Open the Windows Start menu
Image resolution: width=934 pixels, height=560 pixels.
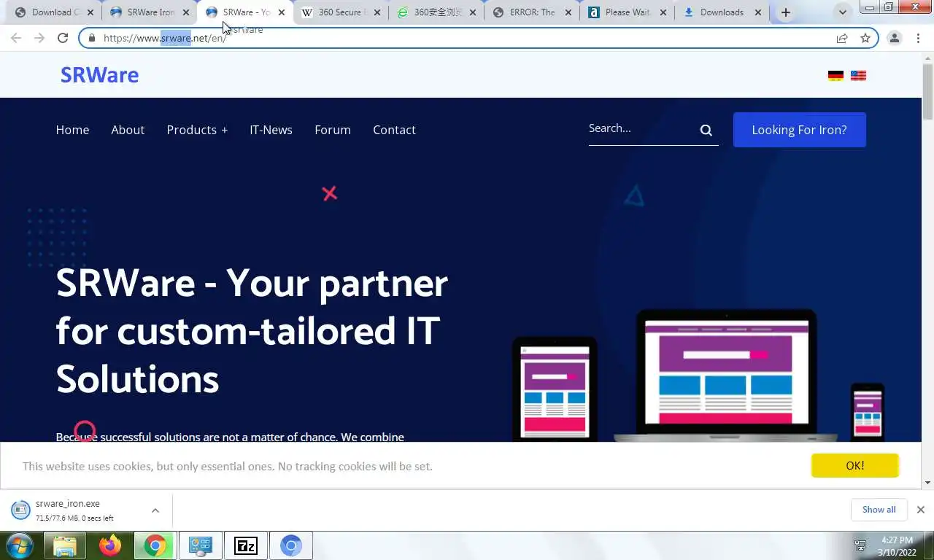[x=20, y=545]
